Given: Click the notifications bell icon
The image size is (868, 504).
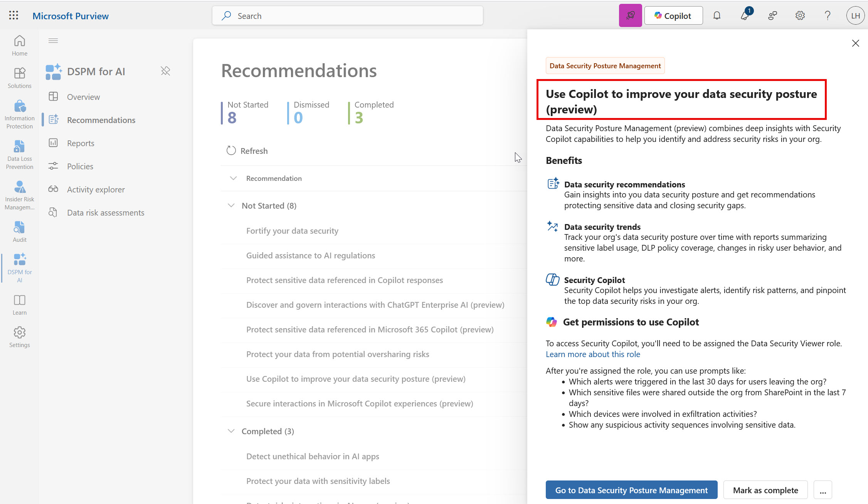Looking at the screenshot, I should click(x=717, y=16).
